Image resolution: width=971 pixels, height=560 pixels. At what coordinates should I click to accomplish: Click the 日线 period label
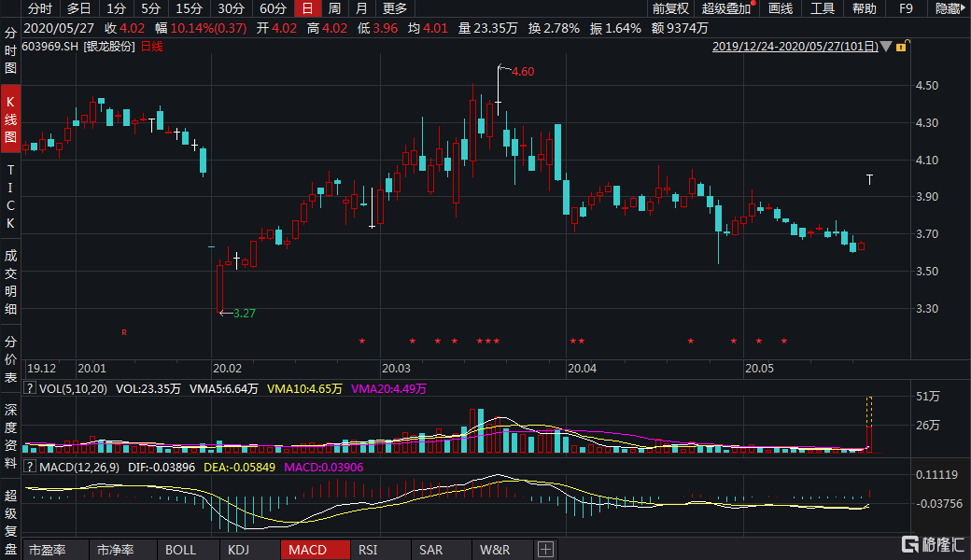[x=151, y=47]
